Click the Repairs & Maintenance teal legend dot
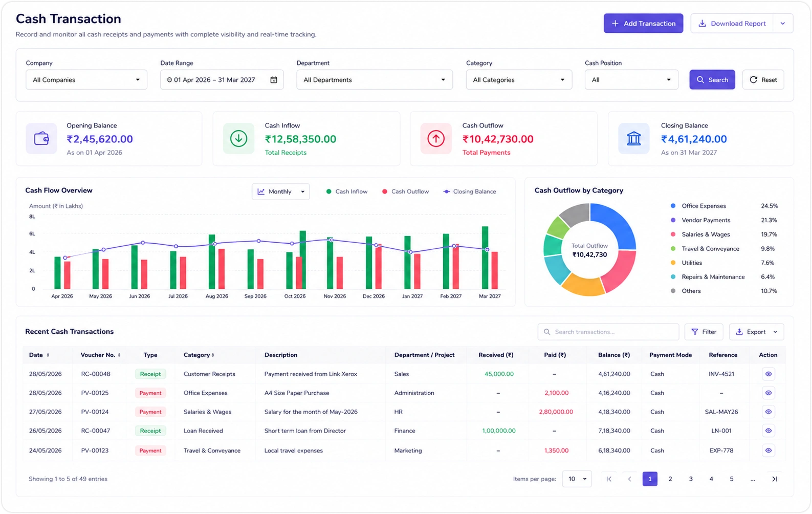812x514 pixels. click(673, 277)
